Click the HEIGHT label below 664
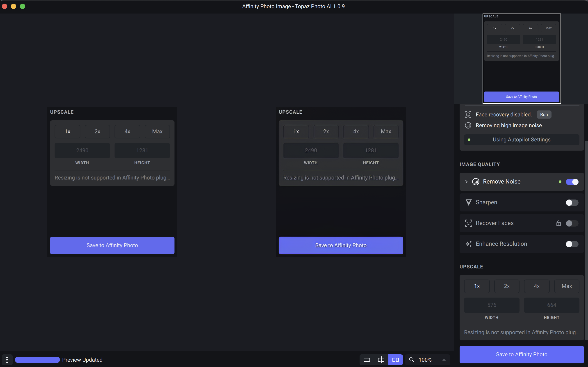588x367 pixels. pos(551,317)
